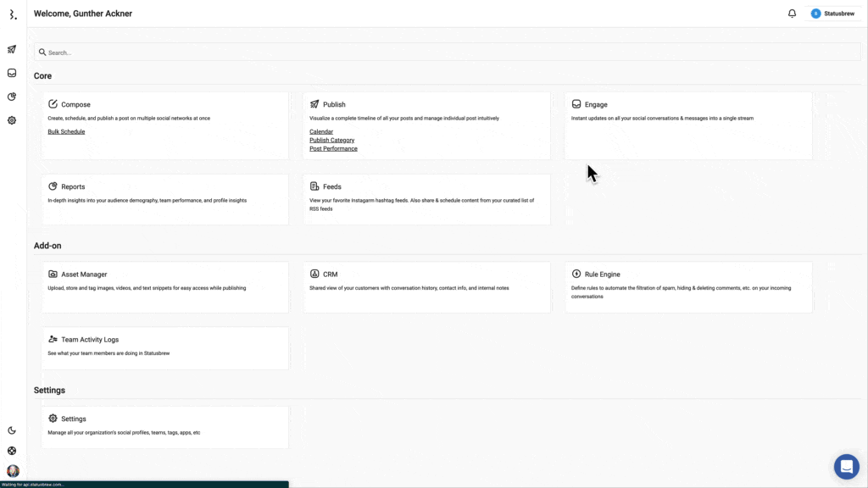Open the live chat support bubble

846,467
